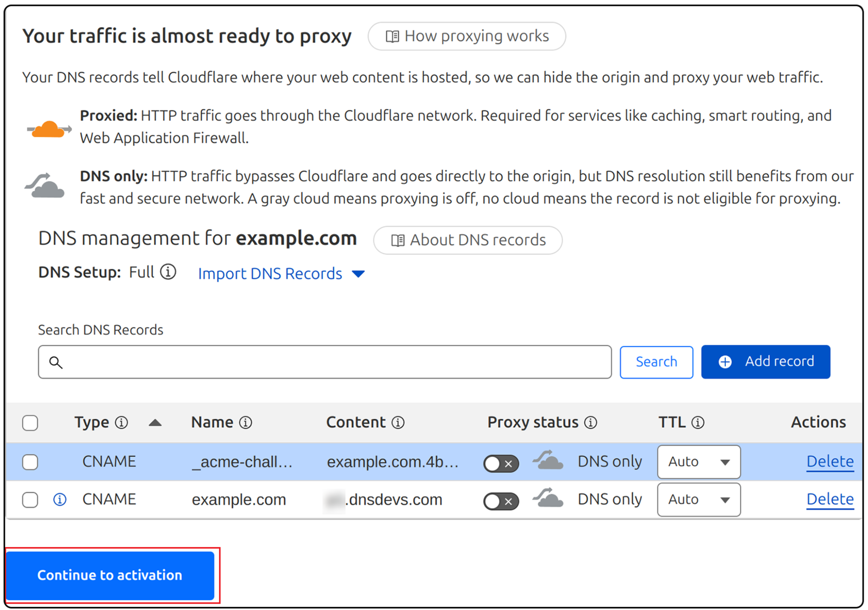Toggle proxy status for _acme-chall record

(501, 464)
